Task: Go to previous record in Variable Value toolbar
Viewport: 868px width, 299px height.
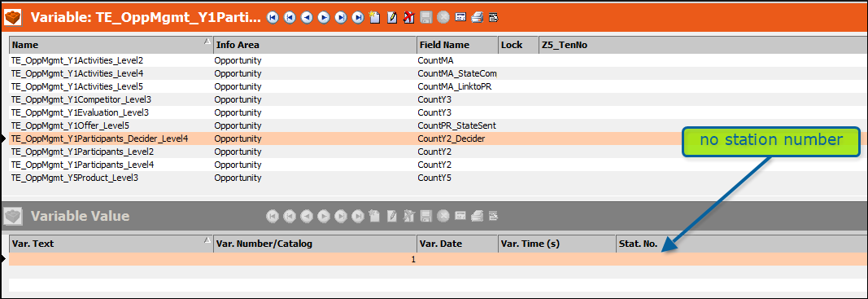Action: click(306, 216)
